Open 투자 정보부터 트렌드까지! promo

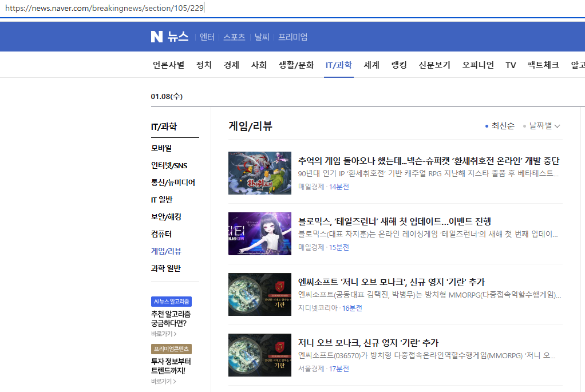171,366
